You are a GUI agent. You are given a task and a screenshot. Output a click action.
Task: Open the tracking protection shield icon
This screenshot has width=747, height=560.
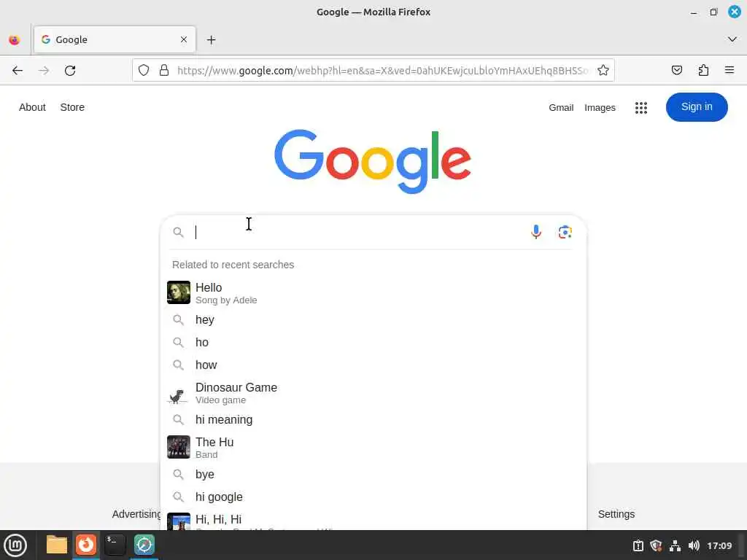(x=144, y=71)
